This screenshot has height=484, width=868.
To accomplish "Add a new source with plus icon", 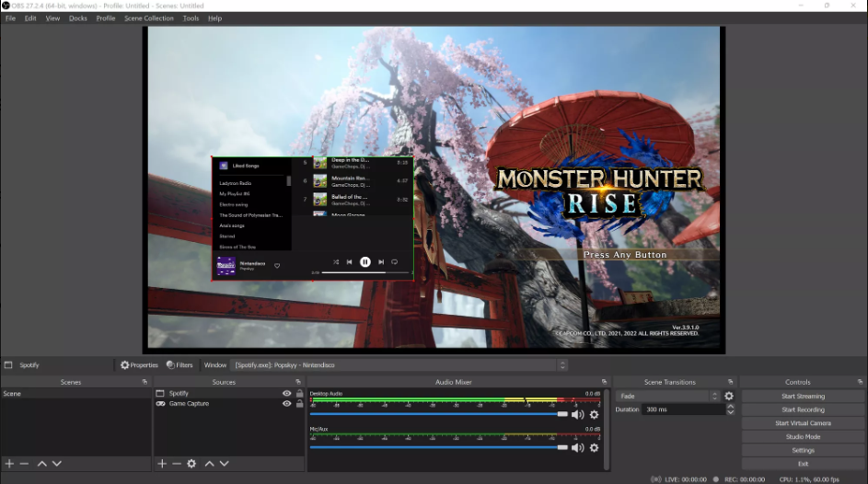I will coord(162,464).
